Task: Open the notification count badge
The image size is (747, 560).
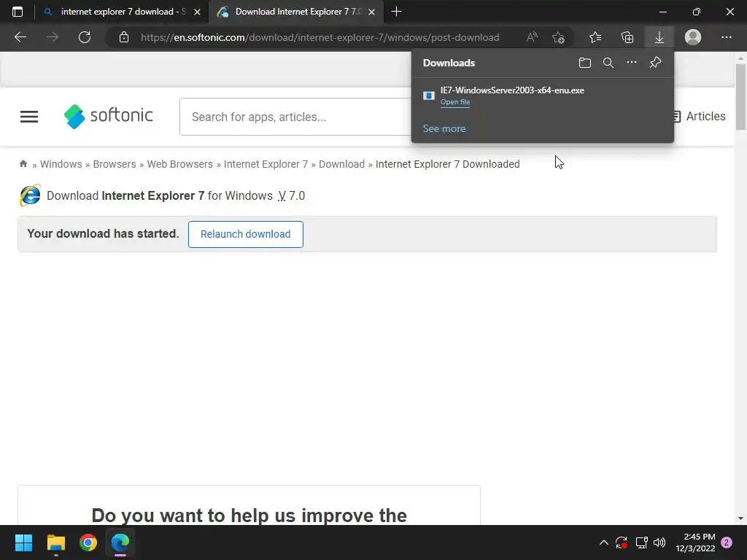Action: pyautogui.click(x=727, y=542)
